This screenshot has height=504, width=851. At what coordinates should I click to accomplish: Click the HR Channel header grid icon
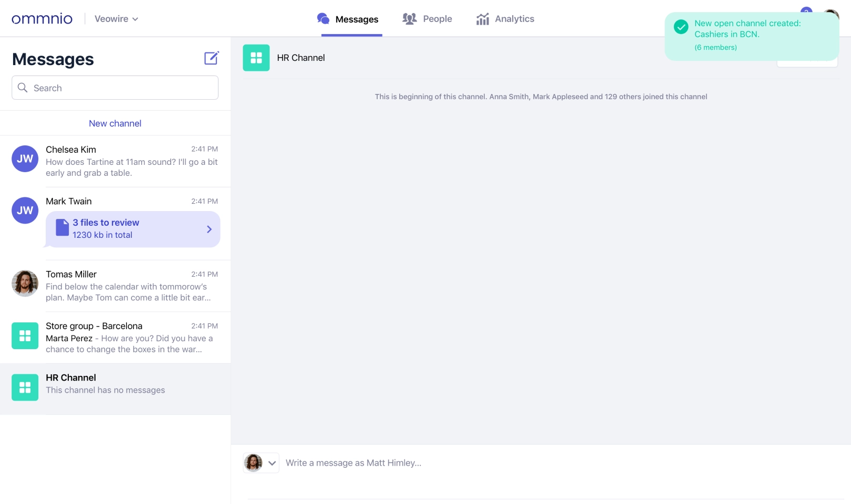coord(256,58)
